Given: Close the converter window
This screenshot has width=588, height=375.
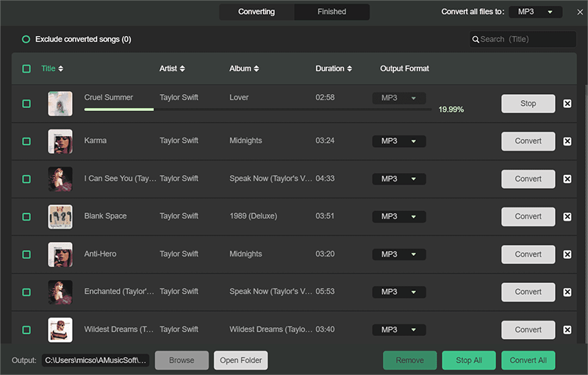Looking at the screenshot, I should pos(580,12).
